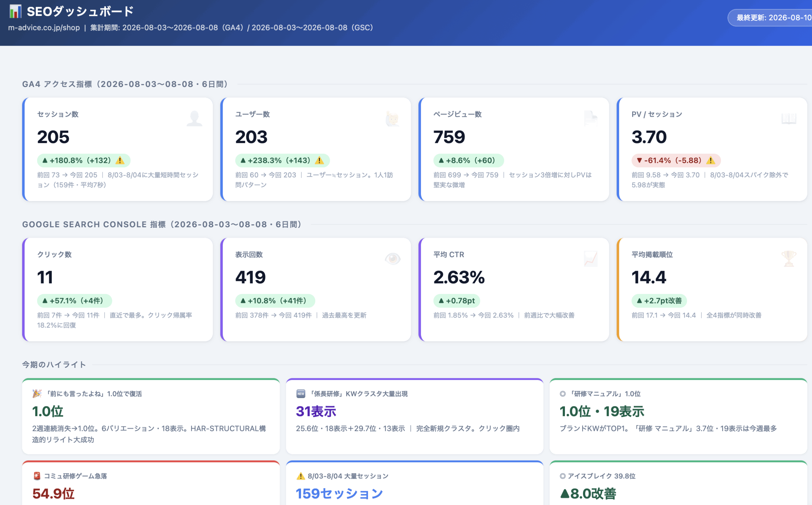Click the 2.63% average CTR value
The image size is (812, 505).
(459, 277)
